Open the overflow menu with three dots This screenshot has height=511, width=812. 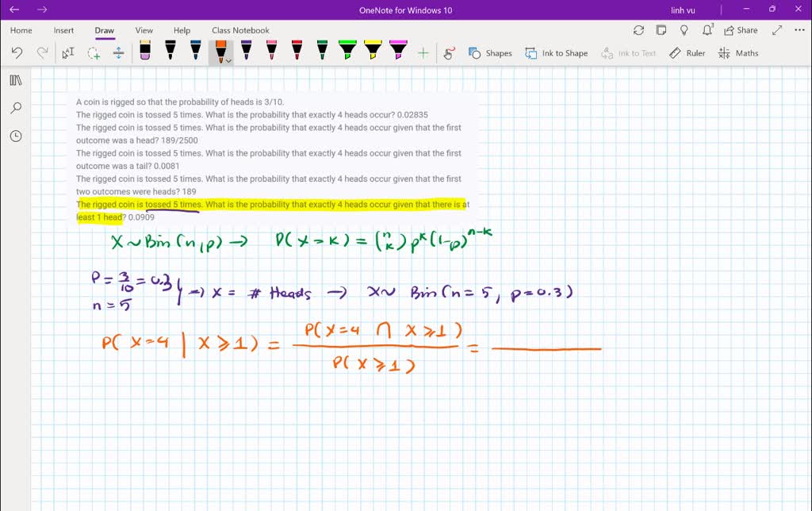[x=798, y=29]
